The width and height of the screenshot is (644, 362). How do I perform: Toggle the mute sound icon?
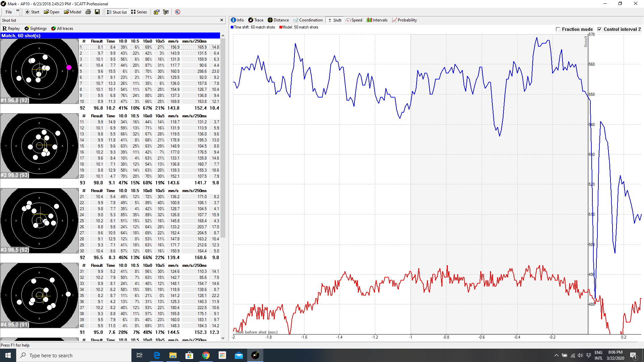(x=177, y=12)
